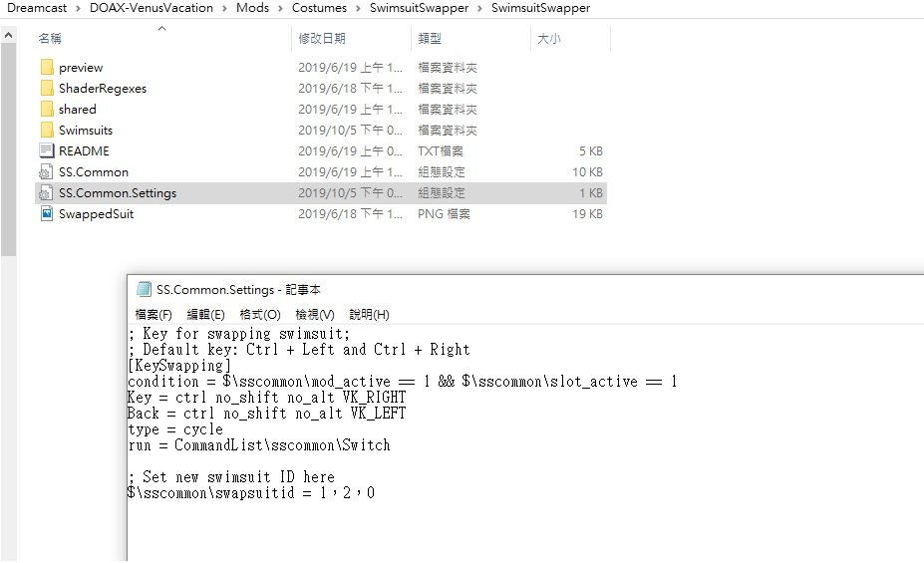The width and height of the screenshot is (924, 563).
Task: Open the 檔案(F) menu in Notepad
Action: click(154, 315)
